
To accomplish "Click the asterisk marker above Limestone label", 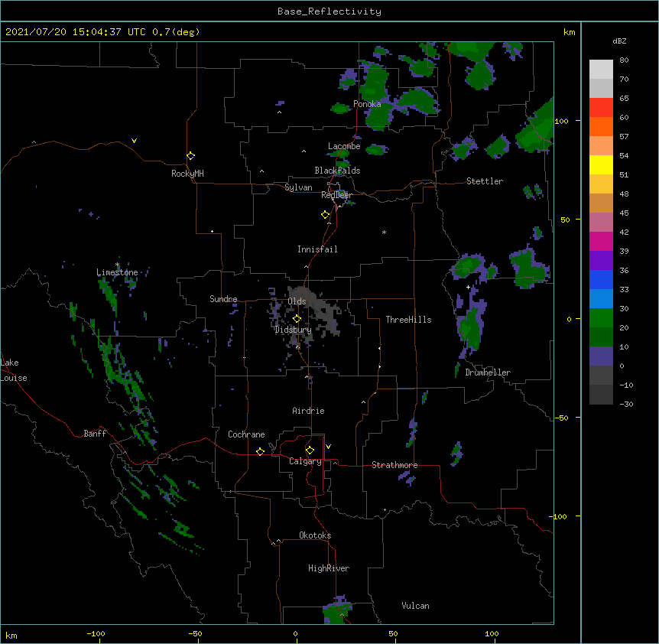I will click(117, 265).
